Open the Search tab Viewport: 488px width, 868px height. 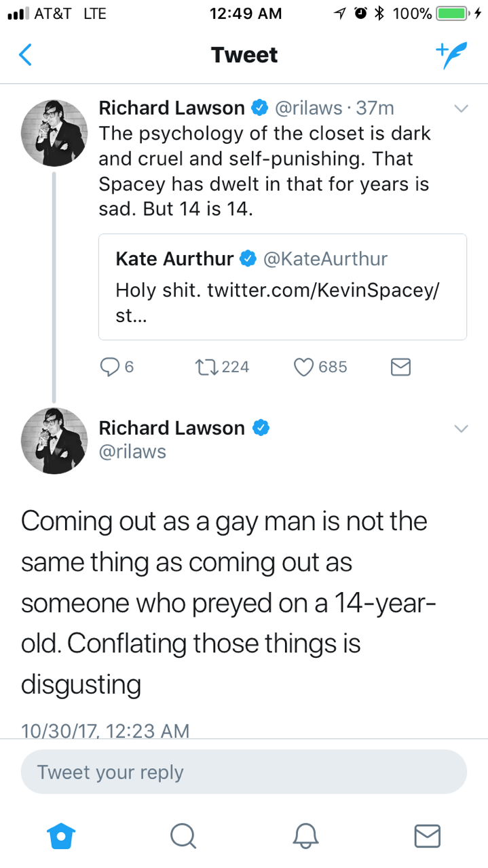[x=183, y=835]
